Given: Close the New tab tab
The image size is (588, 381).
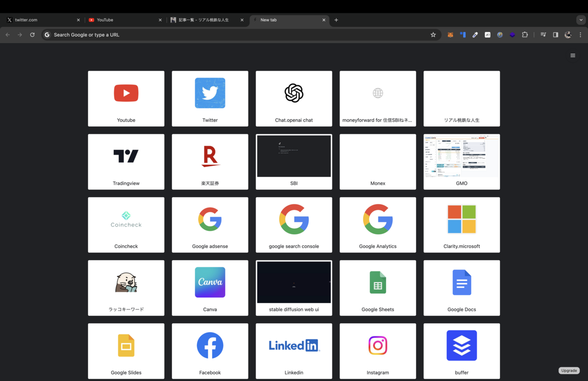Looking at the screenshot, I should (x=324, y=20).
